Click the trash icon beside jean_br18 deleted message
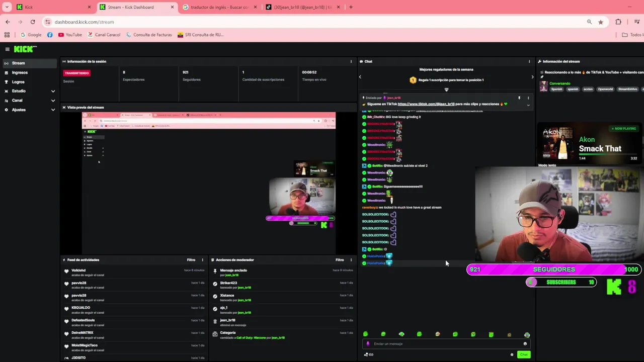The image size is (644, 362). [x=215, y=321]
